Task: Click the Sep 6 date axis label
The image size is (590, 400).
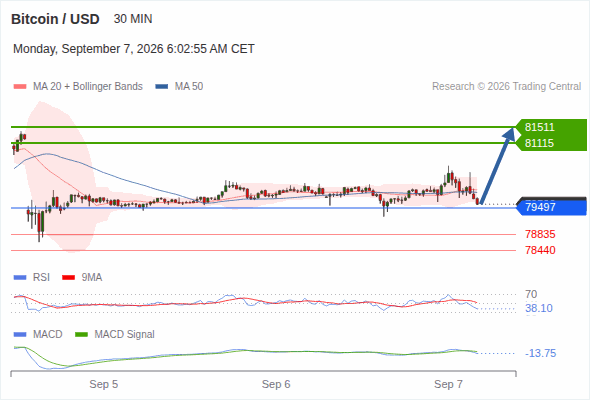Action: 276,384
